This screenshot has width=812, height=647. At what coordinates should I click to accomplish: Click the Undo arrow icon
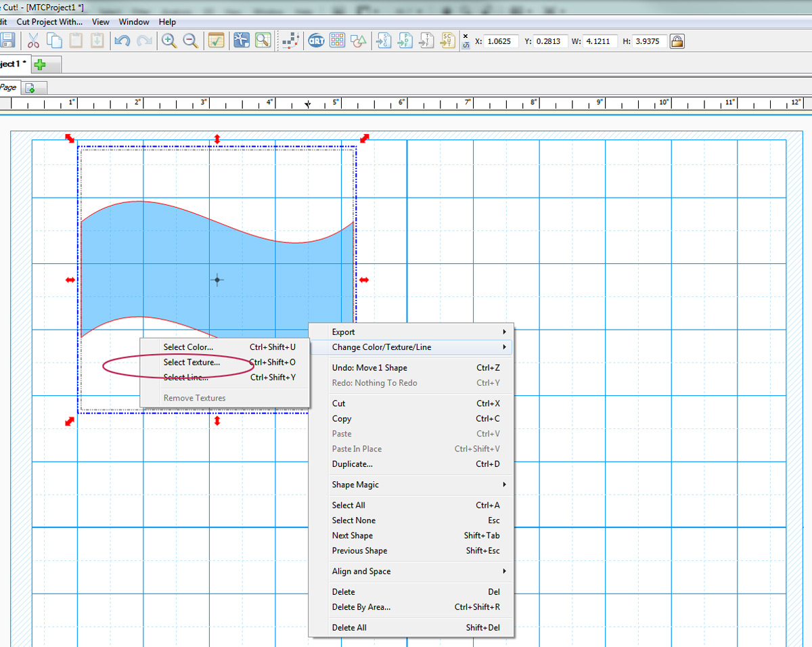(122, 41)
